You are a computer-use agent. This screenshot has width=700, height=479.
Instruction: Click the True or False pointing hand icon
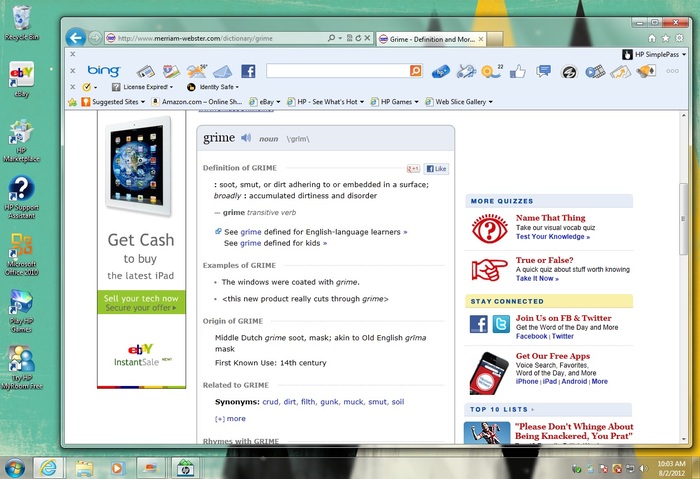coord(490,270)
